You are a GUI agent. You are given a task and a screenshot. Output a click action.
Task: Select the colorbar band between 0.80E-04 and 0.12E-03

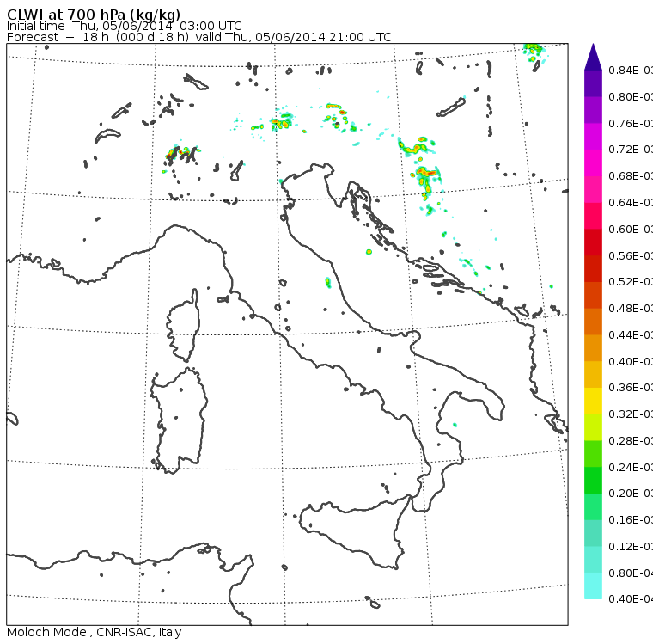(x=593, y=560)
